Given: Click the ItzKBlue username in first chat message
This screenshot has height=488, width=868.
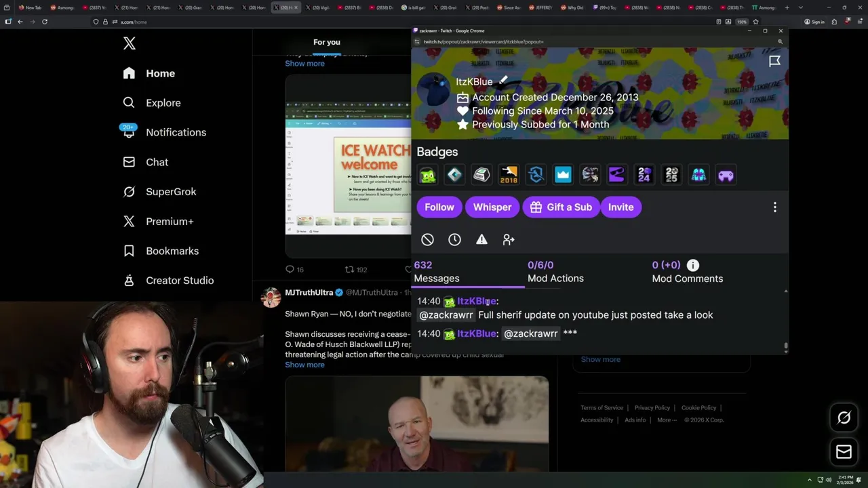Looking at the screenshot, I should pos(477,301).
